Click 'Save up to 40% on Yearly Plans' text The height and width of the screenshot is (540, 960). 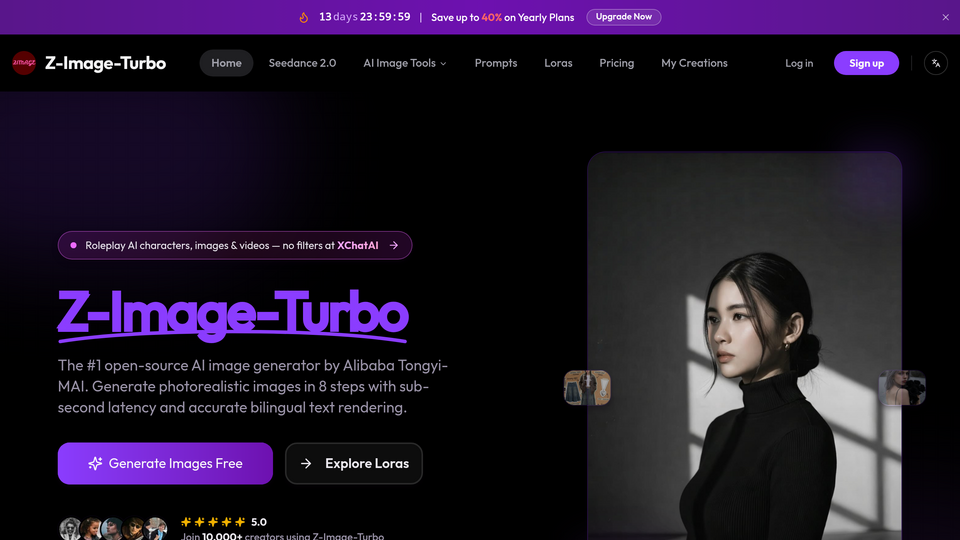(x=503, y=17)
